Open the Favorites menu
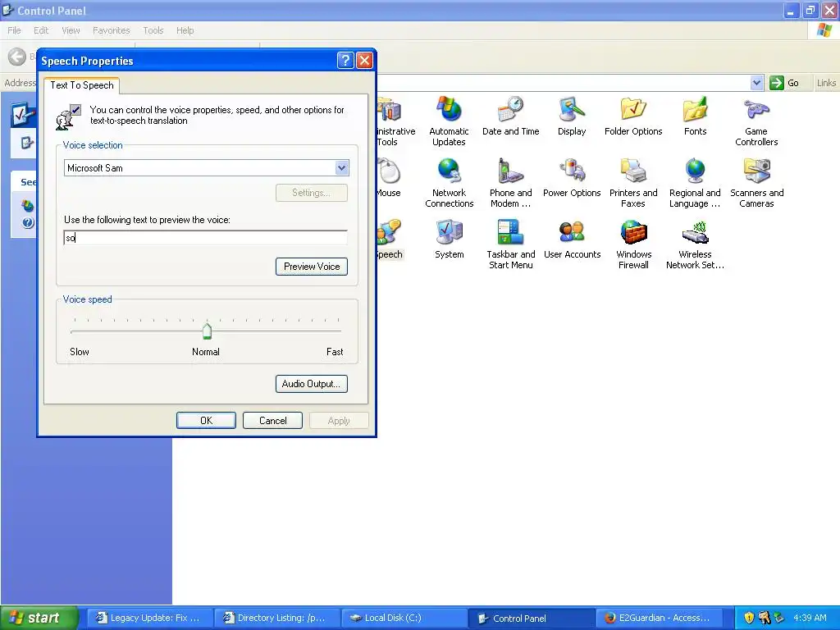The image size is (840, 630). [x=112, y=30]
